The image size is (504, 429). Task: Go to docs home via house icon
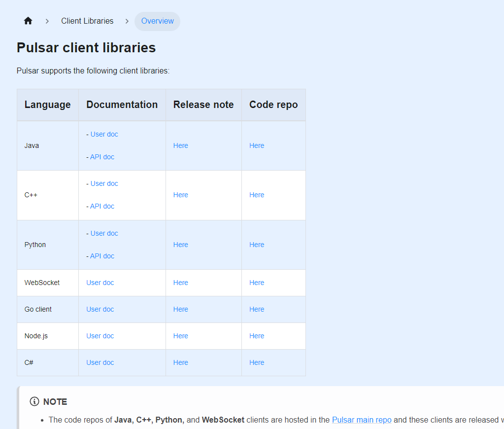pos(28,21)
